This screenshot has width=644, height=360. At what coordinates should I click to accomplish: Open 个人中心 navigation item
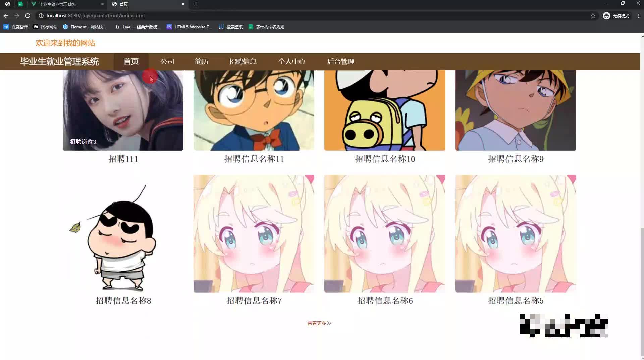point(292,61)
